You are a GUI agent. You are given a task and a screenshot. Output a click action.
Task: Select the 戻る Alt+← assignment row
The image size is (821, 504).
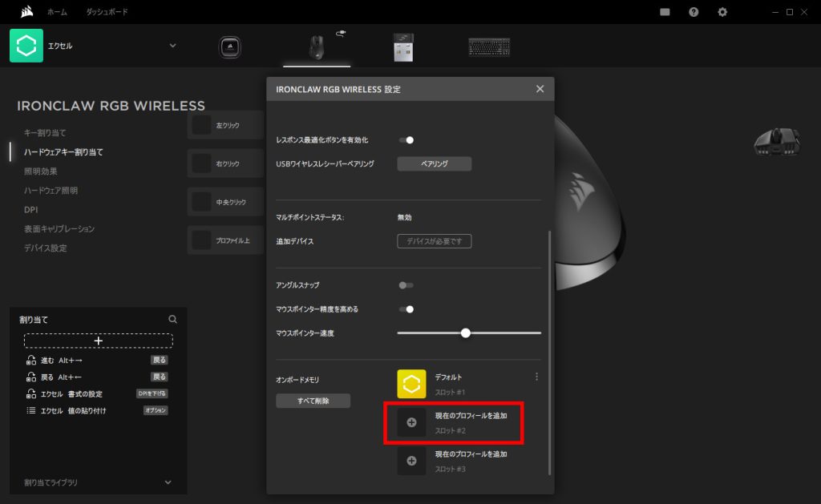pos(97,377)
